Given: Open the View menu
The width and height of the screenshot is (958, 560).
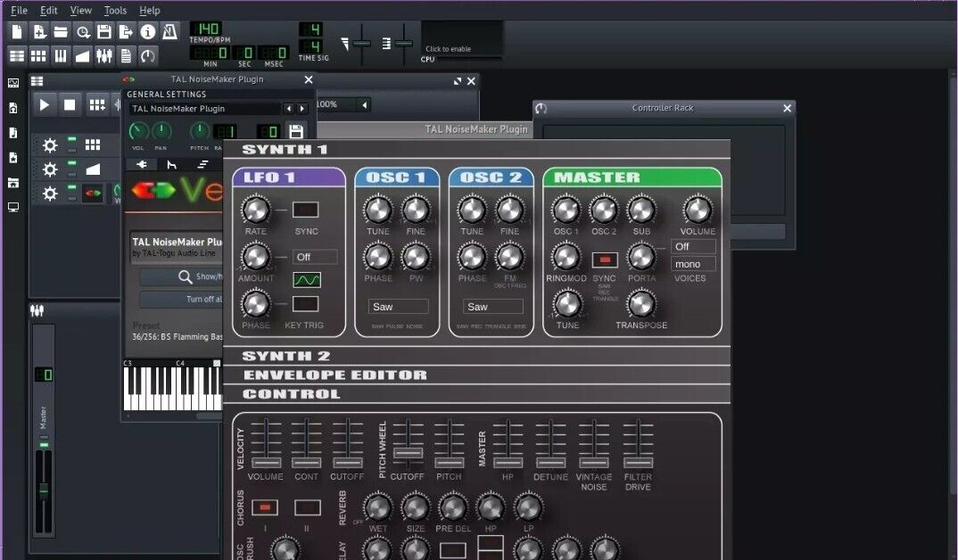Looking at the screenshot, I should coord(80,11).
